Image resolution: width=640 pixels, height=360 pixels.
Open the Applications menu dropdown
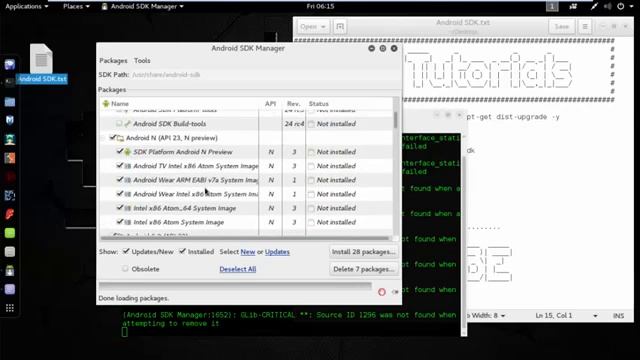point(27,6)
